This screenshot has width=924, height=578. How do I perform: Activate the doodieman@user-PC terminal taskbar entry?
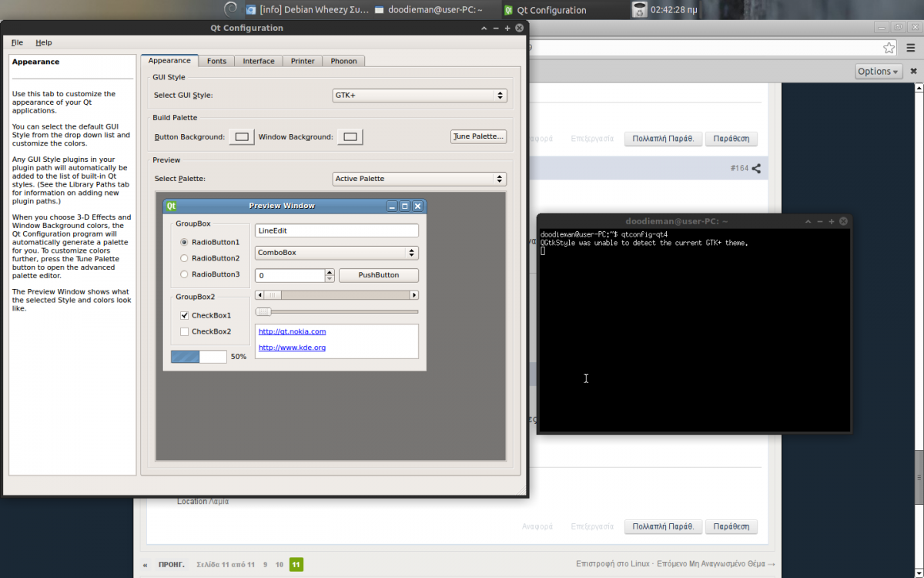429,10
